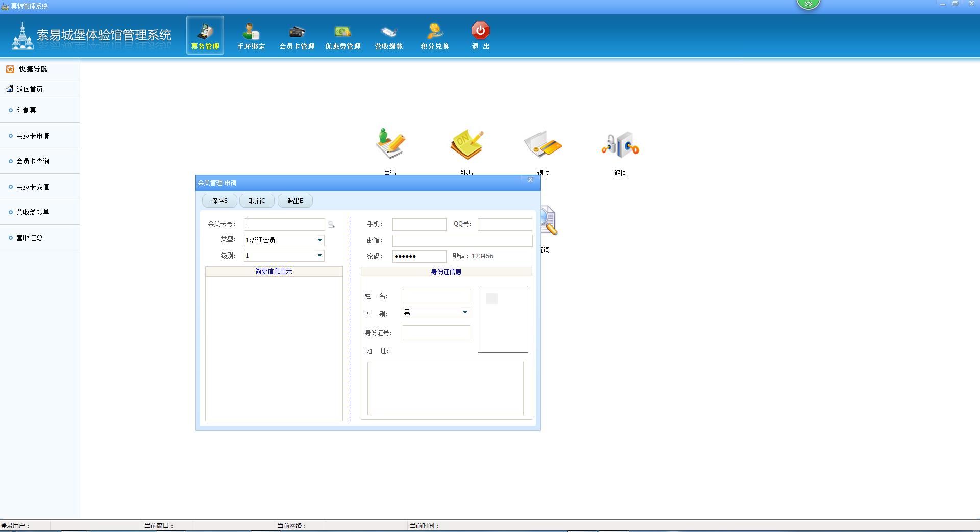Viewport: 980px width, 532px height.
Task: Close the 会员管理-申请 dialog
Action: coord(530,180)
